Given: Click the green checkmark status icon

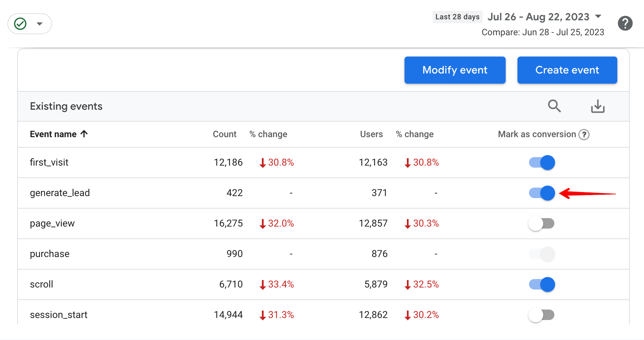Looking at the screenshot, I should coord(20,24).
